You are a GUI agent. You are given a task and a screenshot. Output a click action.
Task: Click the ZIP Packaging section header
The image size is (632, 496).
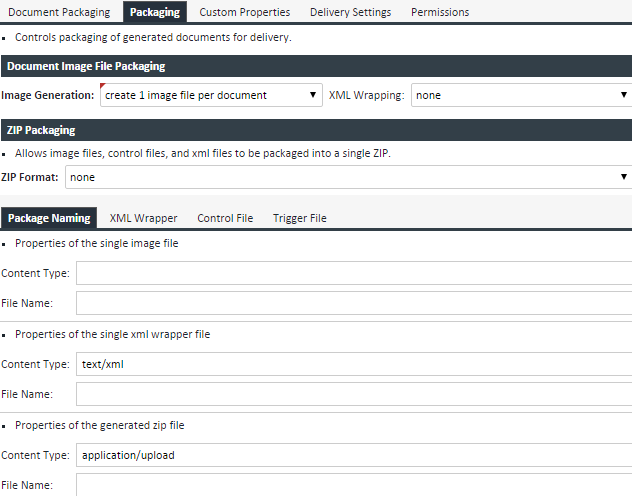(39, 130)
